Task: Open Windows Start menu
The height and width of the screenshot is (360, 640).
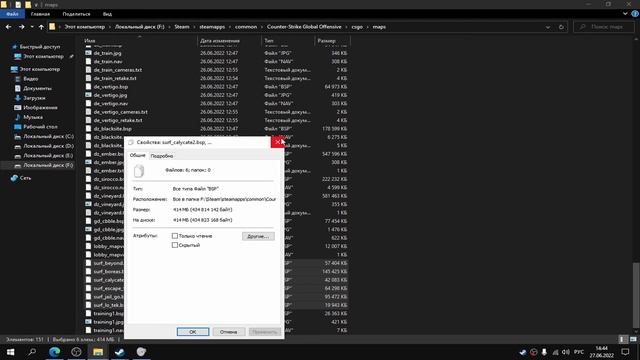Action: 10,352
